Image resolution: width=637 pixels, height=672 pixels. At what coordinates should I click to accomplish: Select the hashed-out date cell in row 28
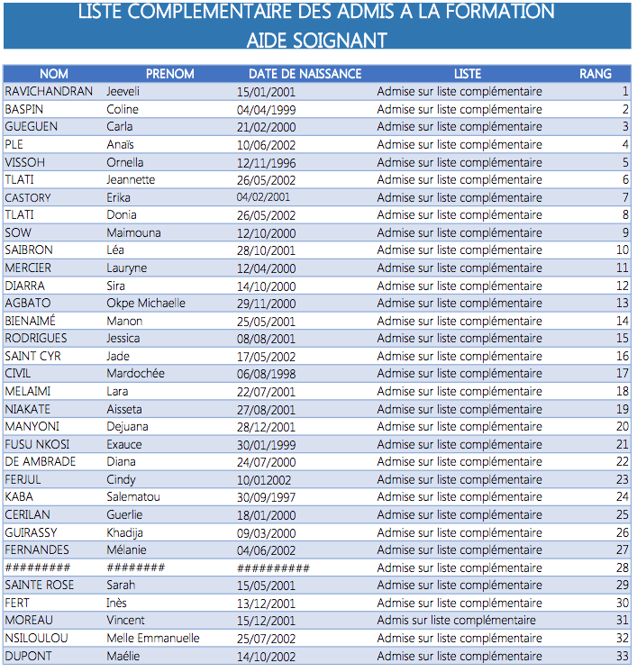[x=273, y=568]
